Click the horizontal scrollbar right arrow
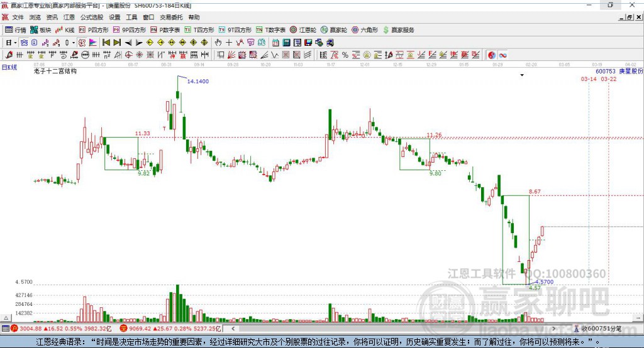The width and height of the screenshot is (644, 348). point(553,329)
